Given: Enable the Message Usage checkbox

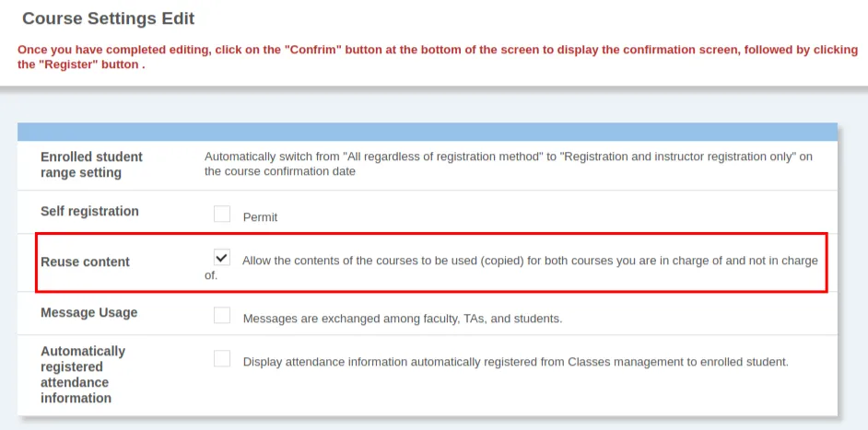Looking at the screenshot, I should 222,316.
